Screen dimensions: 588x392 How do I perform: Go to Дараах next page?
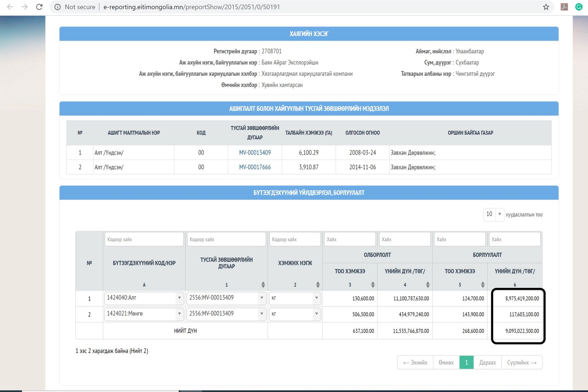pyautogui.click(x=487, y=363)
